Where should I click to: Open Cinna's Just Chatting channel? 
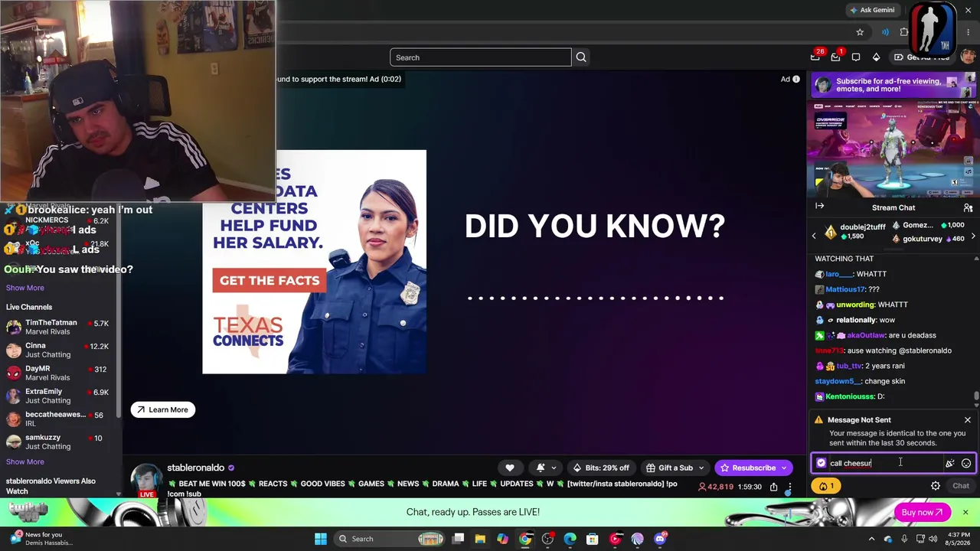[60, 350]
